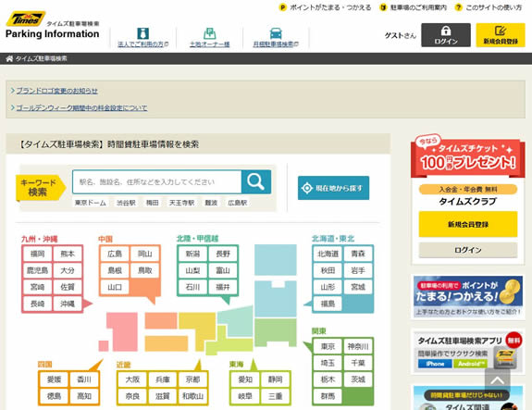532x410 pixels.
Task: Select 静岡 prefecture
Action: click(x=275, y=379)
